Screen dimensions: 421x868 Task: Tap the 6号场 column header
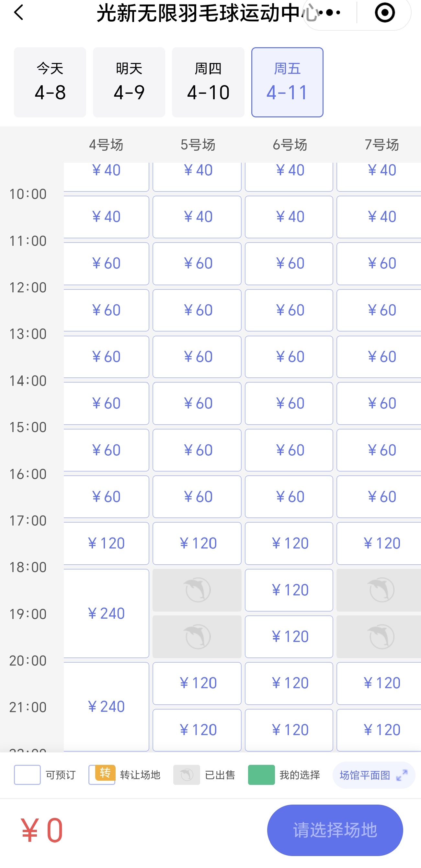pyautogui.click(x=290, y=145)
